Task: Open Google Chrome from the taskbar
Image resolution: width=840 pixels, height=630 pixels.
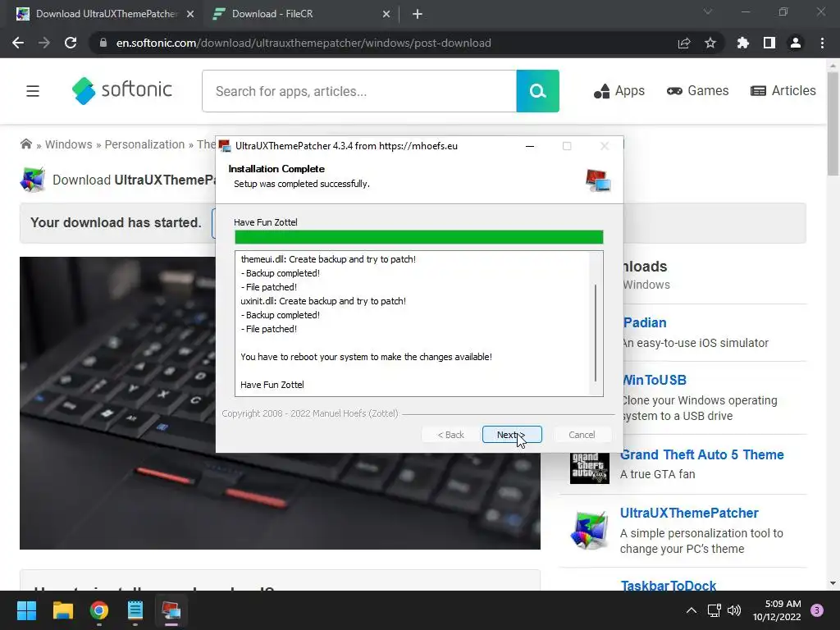Action: click(x=99, y=610)
